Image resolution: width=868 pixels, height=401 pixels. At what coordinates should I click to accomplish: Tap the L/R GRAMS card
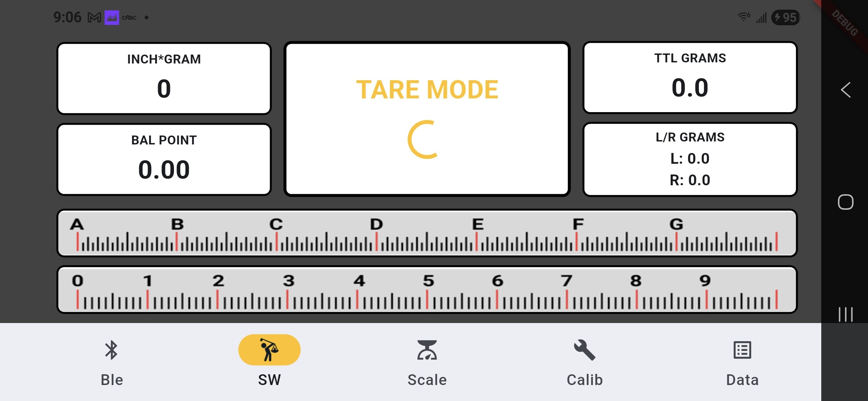[690, 159]
